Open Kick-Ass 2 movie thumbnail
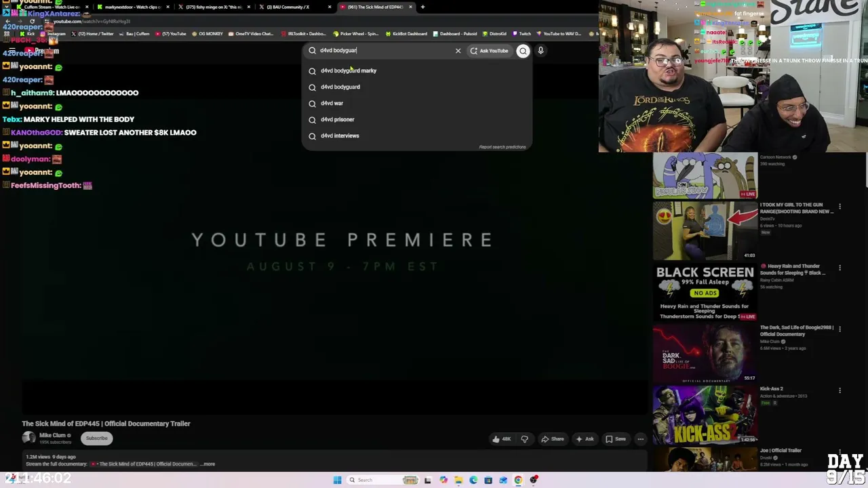The width and height of the screenshot is (868, 488). (x=705, y=415)
